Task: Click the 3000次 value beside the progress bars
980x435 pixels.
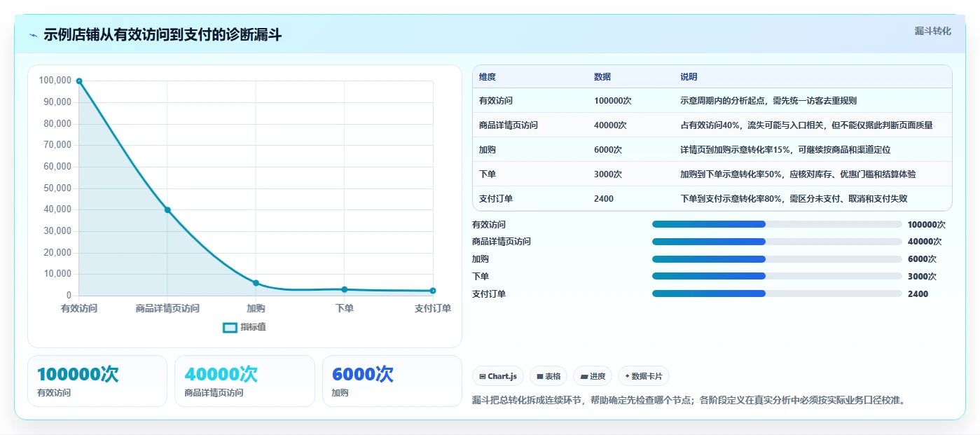Action: [x=922, y=277]
